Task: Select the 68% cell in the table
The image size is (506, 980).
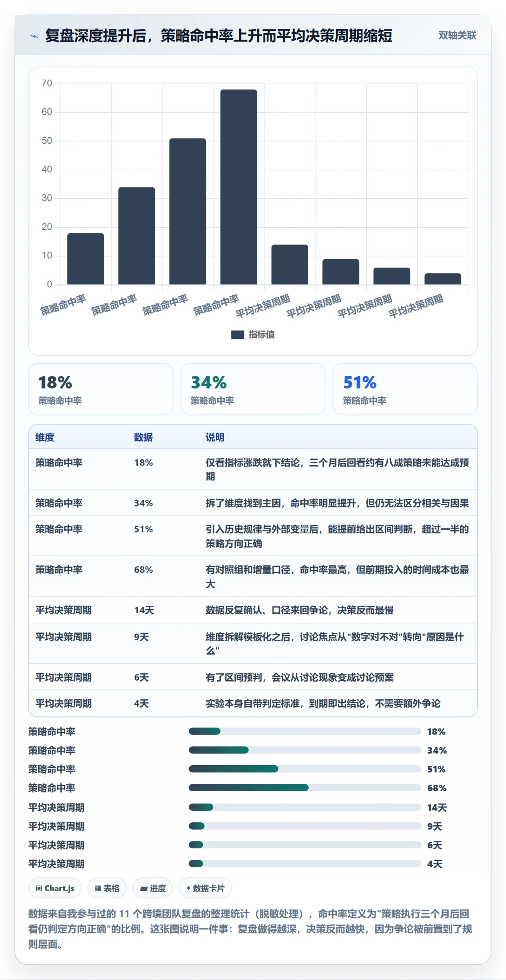Action: (x=143, y=570)
